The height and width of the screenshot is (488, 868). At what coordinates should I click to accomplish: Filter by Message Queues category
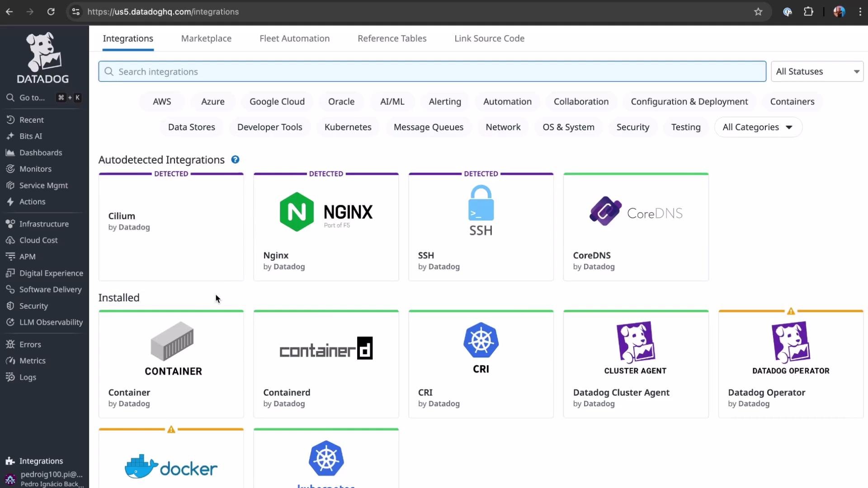click(429, 127)
